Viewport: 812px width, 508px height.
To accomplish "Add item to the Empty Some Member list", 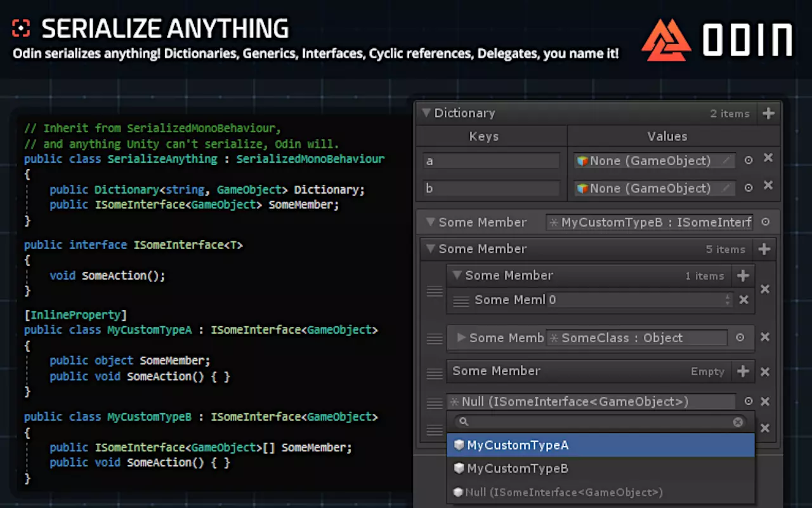I will click(743, 371).
